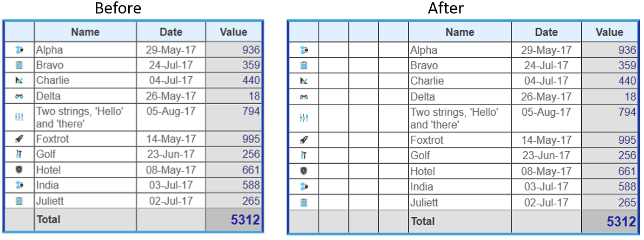Sort by Date header in After table

(546, 32)
